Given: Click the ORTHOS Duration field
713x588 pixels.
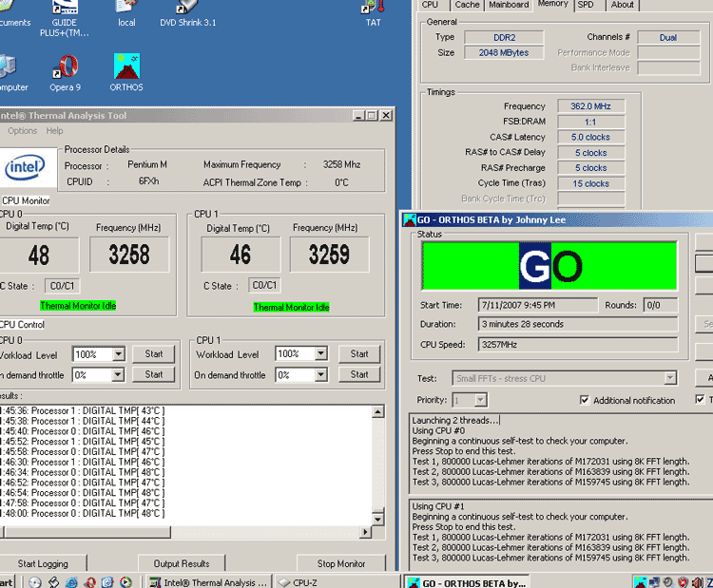Looking at the screenshot, I should 577,324.
